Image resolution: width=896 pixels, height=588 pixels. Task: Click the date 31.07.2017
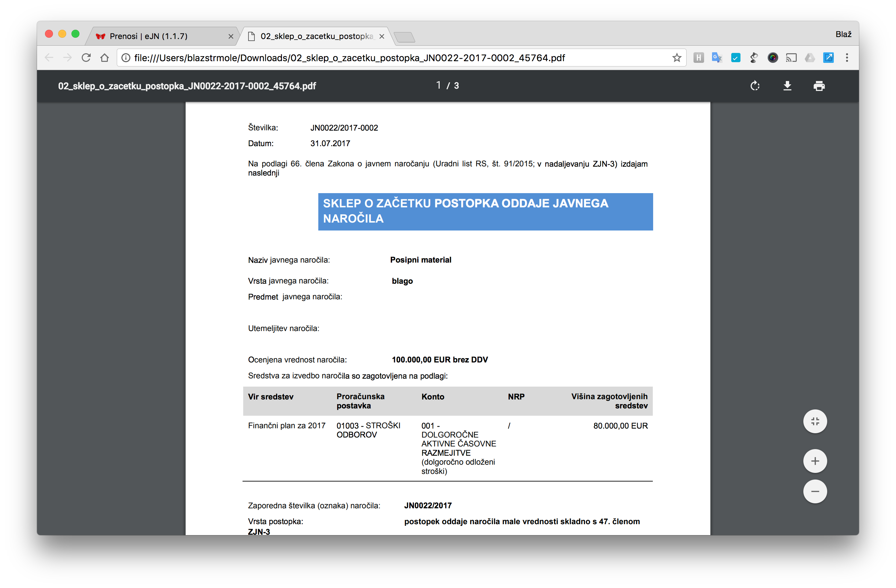click(x=330, y=143)
